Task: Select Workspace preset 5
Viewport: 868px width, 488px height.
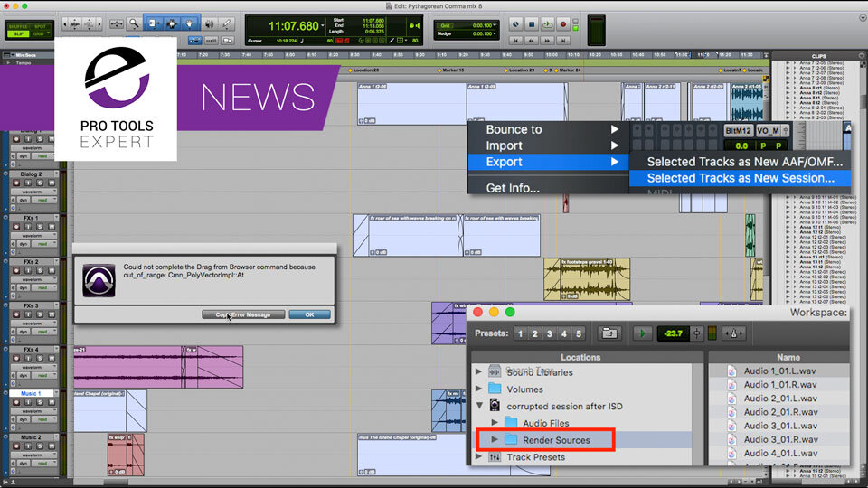Action: pos(579,333)
